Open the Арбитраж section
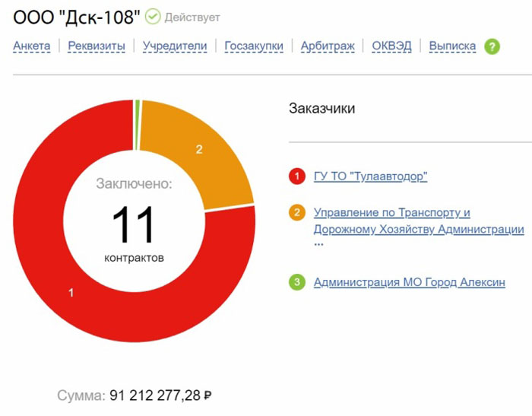Image resolution: width=532 pixels, height=416 pixels. tap(328, 46)
